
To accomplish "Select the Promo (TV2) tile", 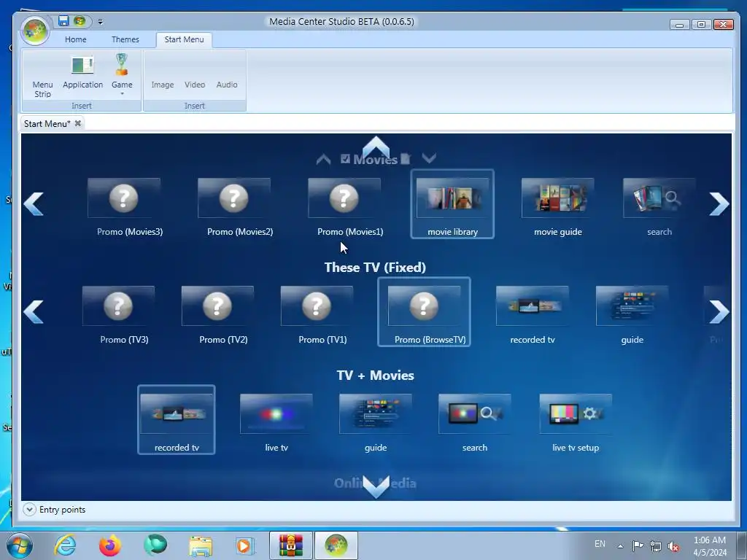I will coord(217,315).
